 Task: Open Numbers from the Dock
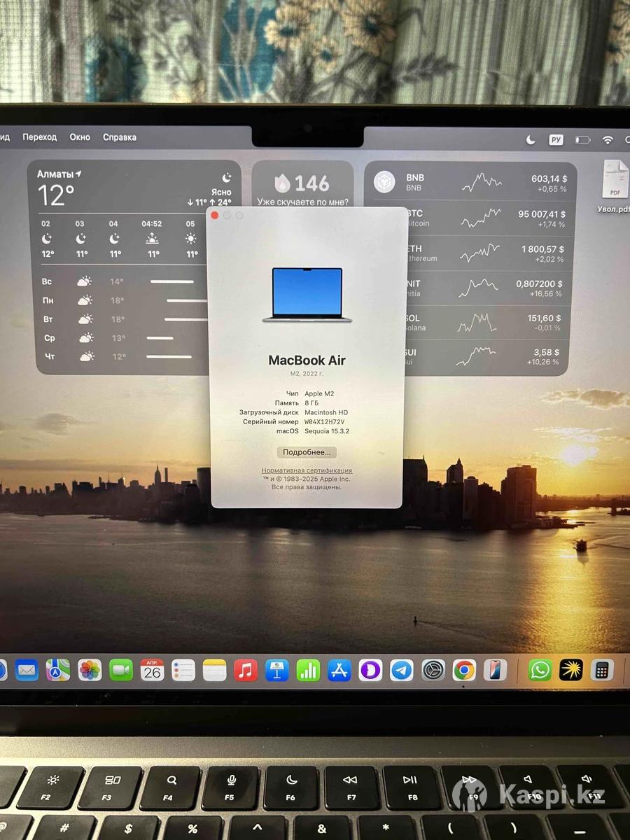[308, 670]
